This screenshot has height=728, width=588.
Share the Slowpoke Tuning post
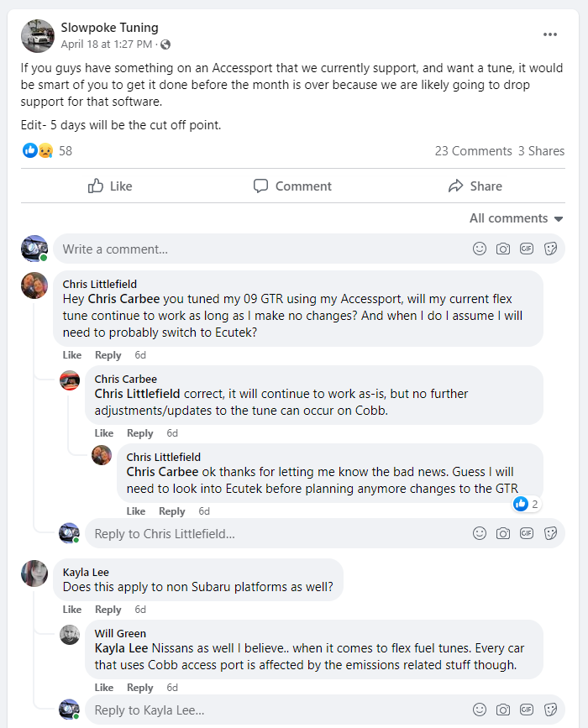pyautogui.click(x=475, y=186)
